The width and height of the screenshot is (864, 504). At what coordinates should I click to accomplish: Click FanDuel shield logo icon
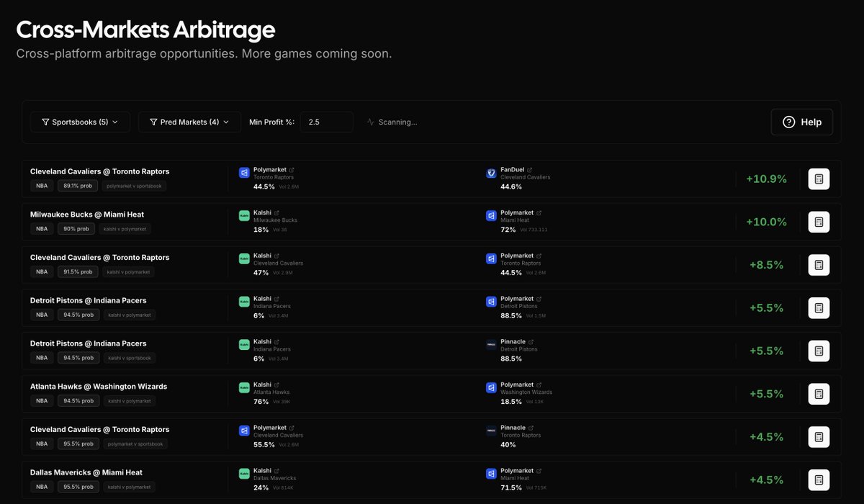(491, 173)
